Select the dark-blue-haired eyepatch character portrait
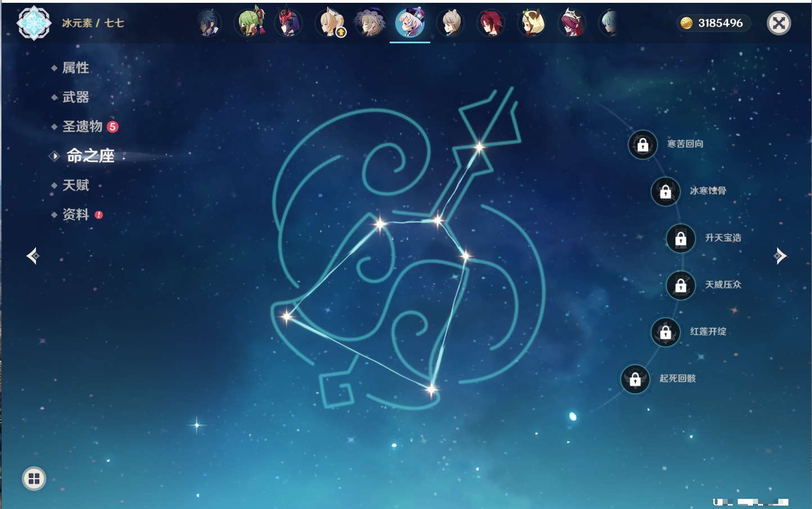Screen dimensions: 812x509 [209, 23]
